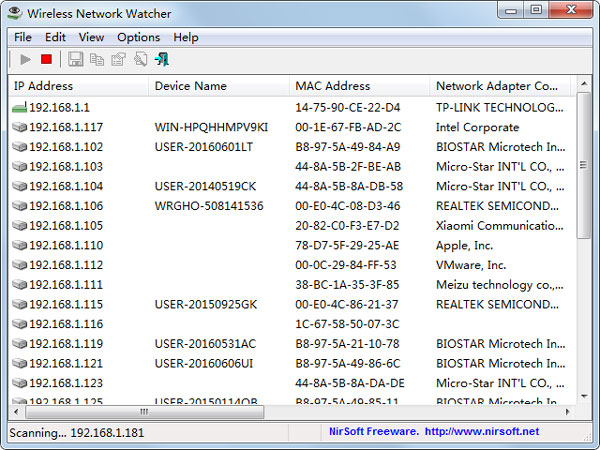
Task: Click device icon beside 192.168.1.123
Action: (x=20, y=383)
